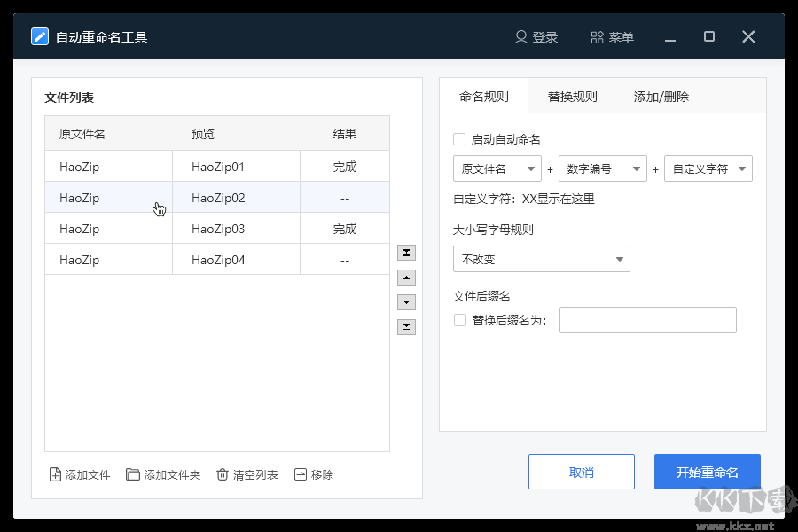Click the clear list trash icon
Viewport: 798px width, 532px height.
tap(222, 474)
